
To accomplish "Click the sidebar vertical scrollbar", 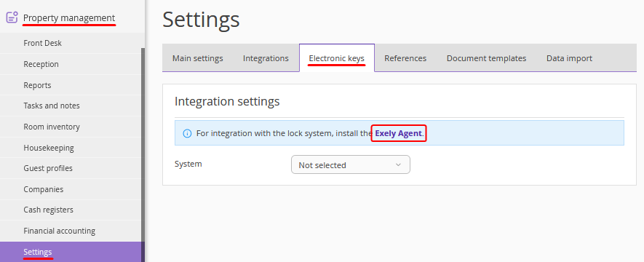I will coord(143,155).
